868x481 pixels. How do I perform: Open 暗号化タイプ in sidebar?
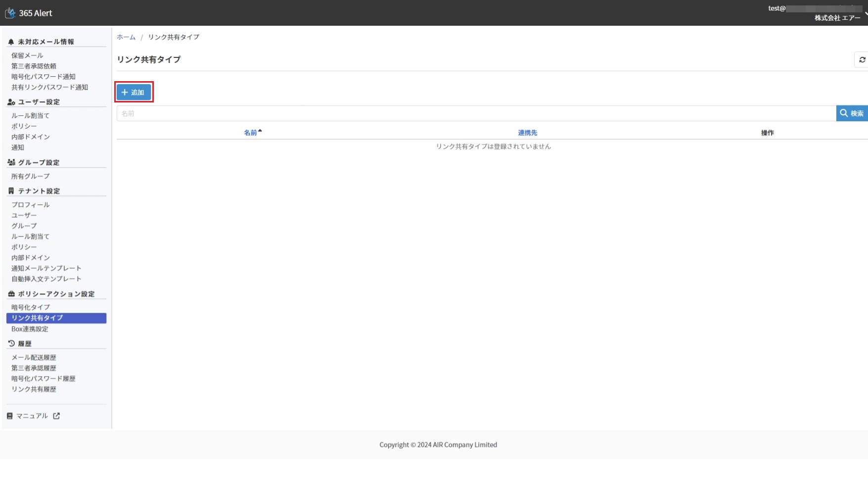click(x=31, y=307)
